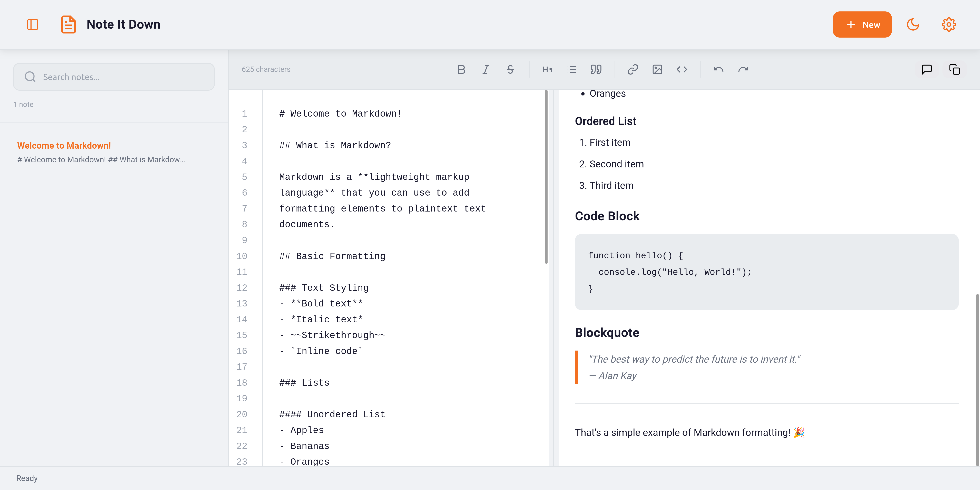This screenshot has width=980, height=490.
Task: Redo the last edit
Action: click(743, 69)
